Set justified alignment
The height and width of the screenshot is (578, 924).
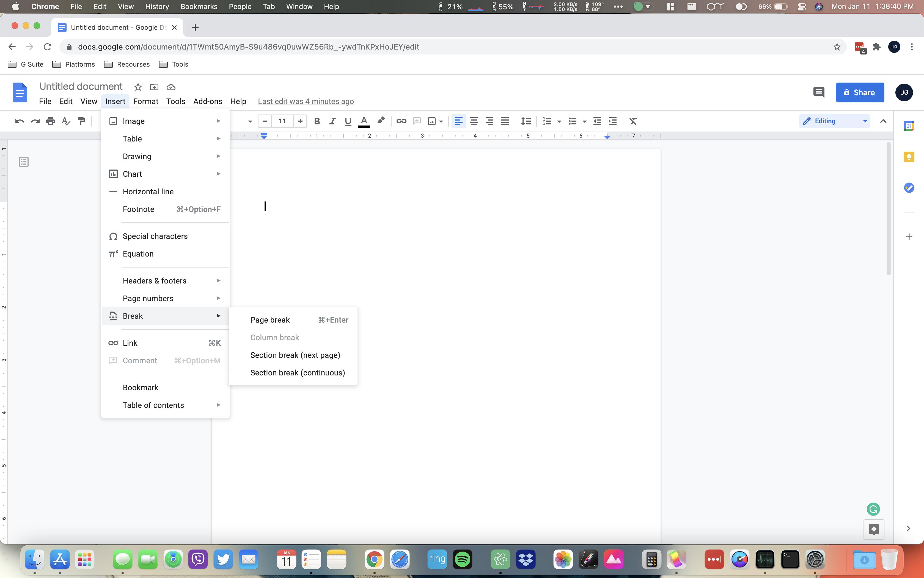[505, 121]
